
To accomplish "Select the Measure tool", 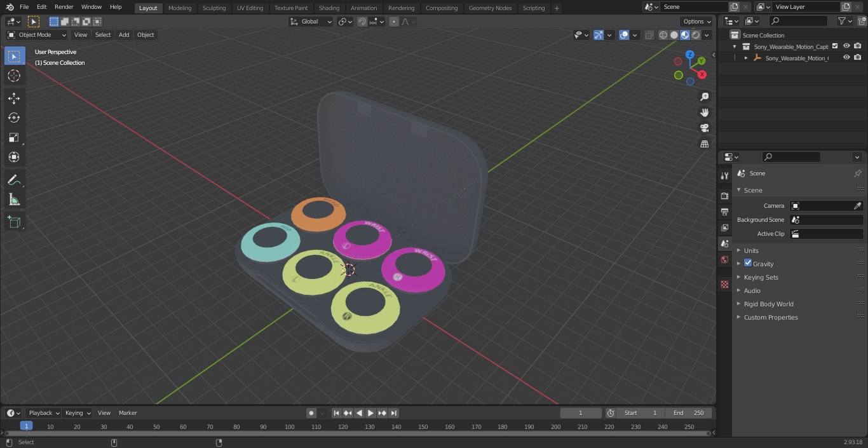I will [x=14, y=200].
